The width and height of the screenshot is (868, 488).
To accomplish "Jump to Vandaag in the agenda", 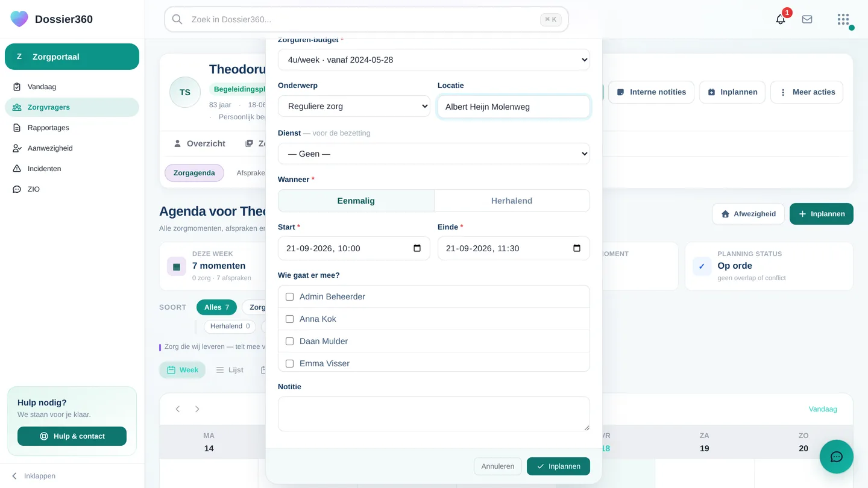I will pyautogui.click(x=823, y=409).
